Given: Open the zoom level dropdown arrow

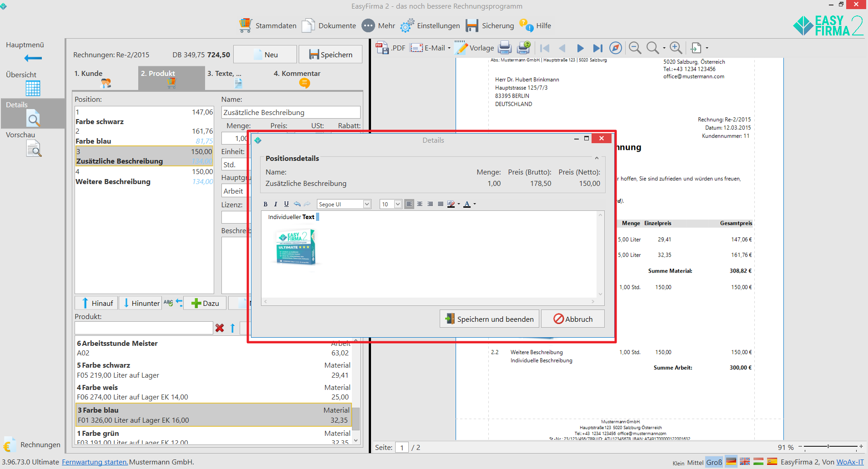Looking at the screenshot, I should [x=664, y=48].
